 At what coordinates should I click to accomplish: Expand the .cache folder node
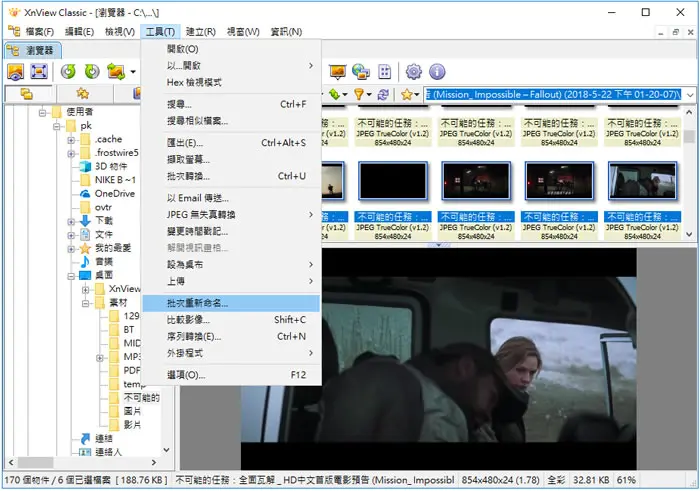(71, 140)
